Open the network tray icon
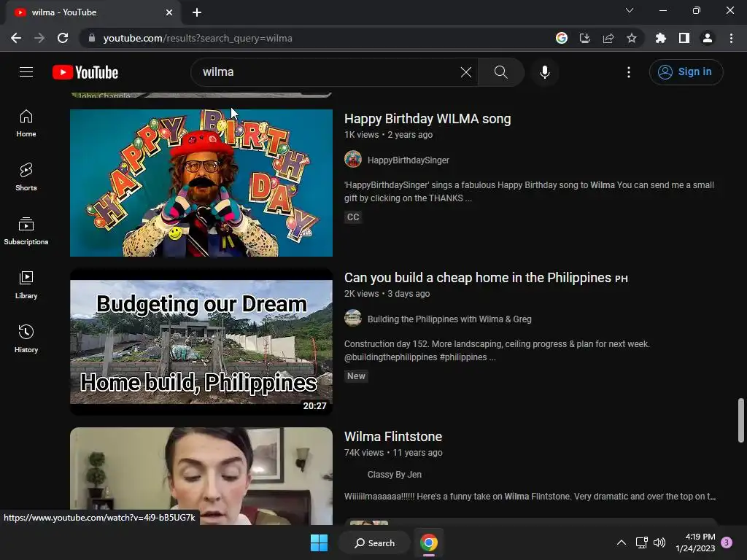 [642, 542]
